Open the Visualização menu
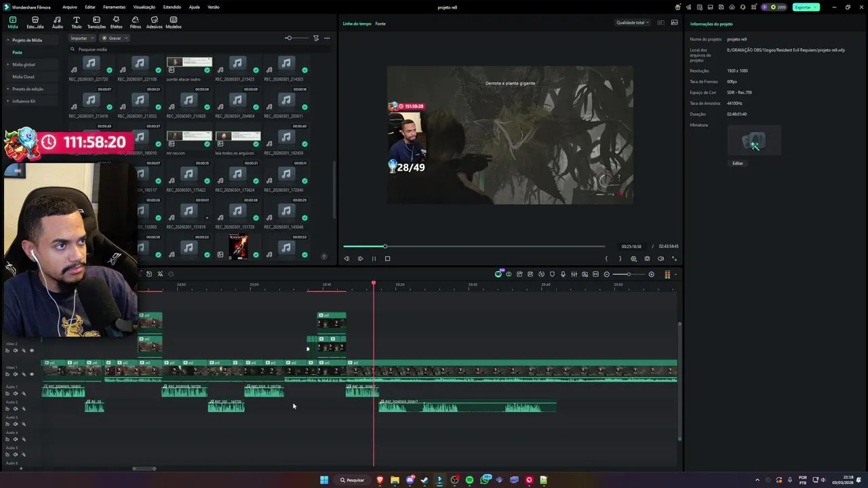The height and width of the screenshot is (488, 868). click(x=144, y=7)
